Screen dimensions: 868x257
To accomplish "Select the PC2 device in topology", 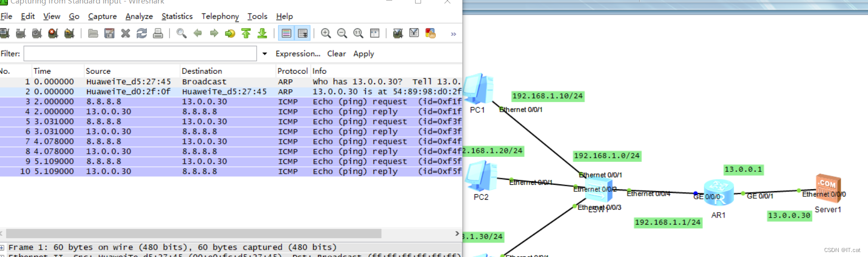I will pyautogui.click(x=481, y=176).
